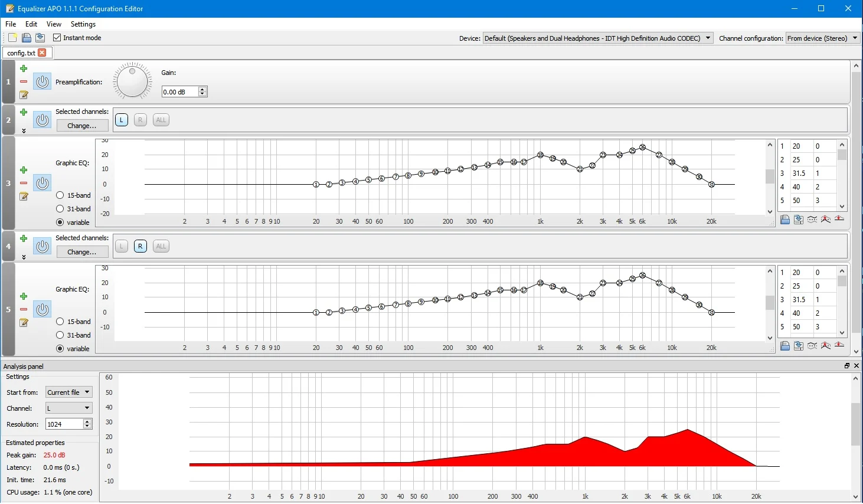Click the Preamplification gain dial
This screenshot has width=863, height=504.
click(x=132, y=81)
